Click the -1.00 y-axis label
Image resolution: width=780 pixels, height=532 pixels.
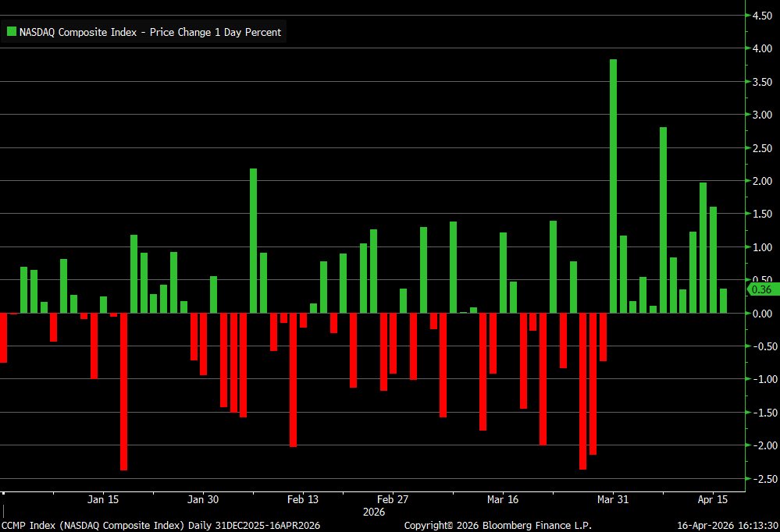pos(764,379)
